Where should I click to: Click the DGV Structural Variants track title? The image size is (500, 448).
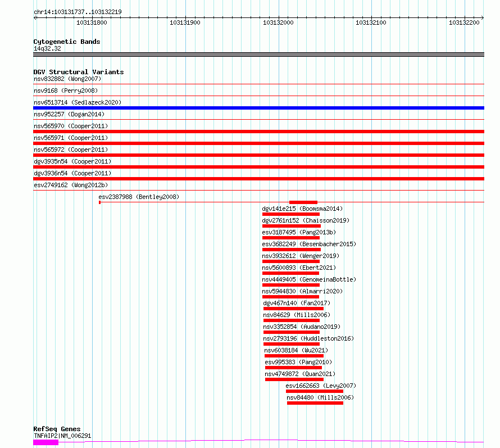coord(79,72)
